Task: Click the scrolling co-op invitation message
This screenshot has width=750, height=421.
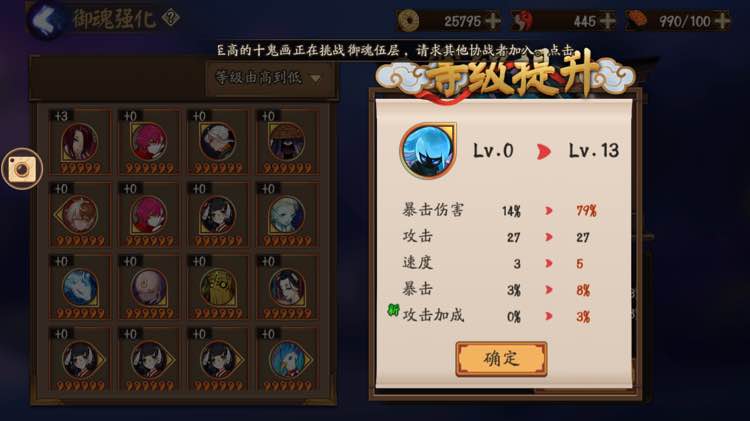Action: point(396,51)
